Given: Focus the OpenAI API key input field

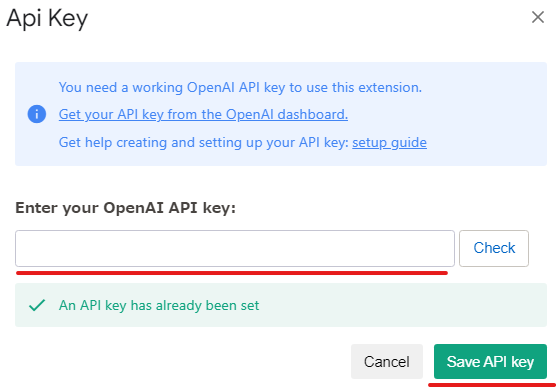Looking at the screenshot, I should tap(235, 248).
